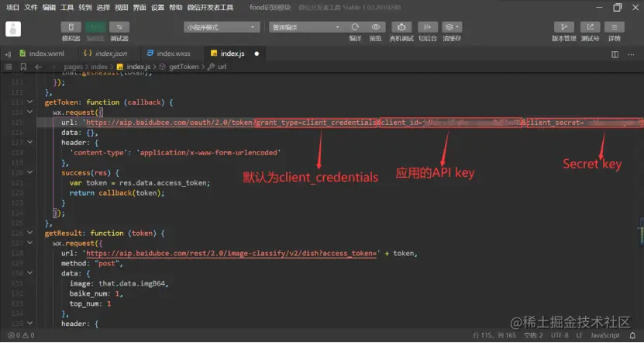This screenshot has width=644, height=343.
Task: Open the 视图 menu
Action: click(x=121, y=8)
